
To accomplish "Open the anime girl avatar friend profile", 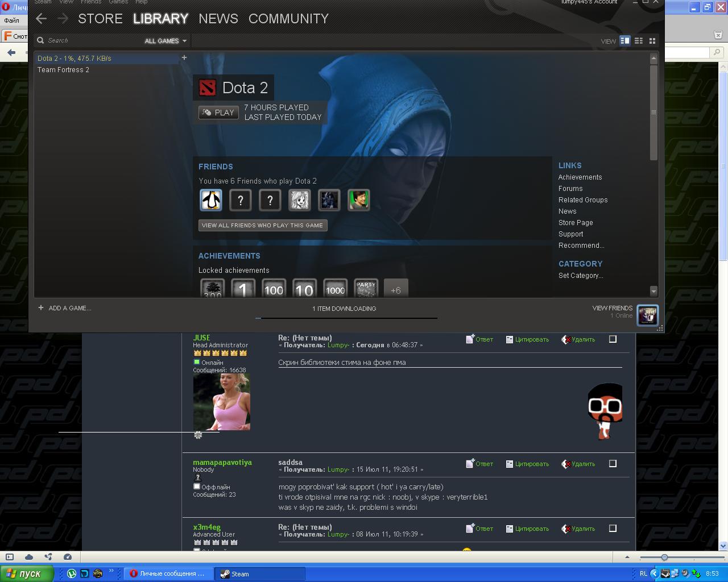I will (x=300, y=200).
